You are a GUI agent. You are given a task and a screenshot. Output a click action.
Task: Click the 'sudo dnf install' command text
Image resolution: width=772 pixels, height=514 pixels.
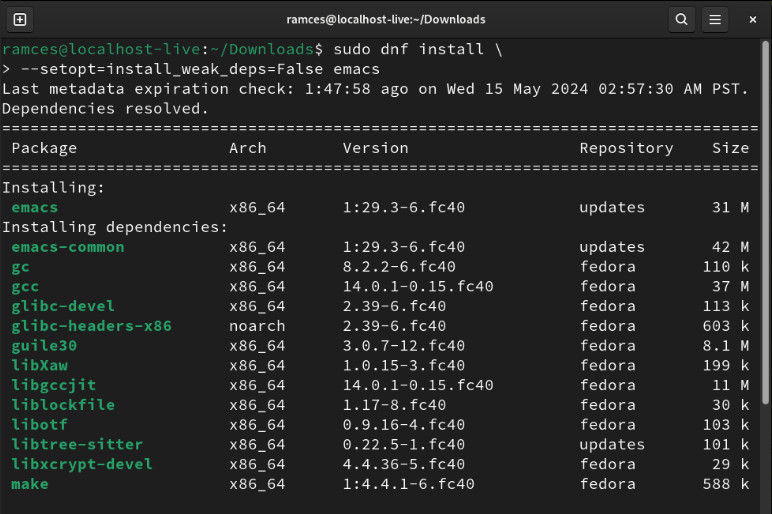point(409,49)
